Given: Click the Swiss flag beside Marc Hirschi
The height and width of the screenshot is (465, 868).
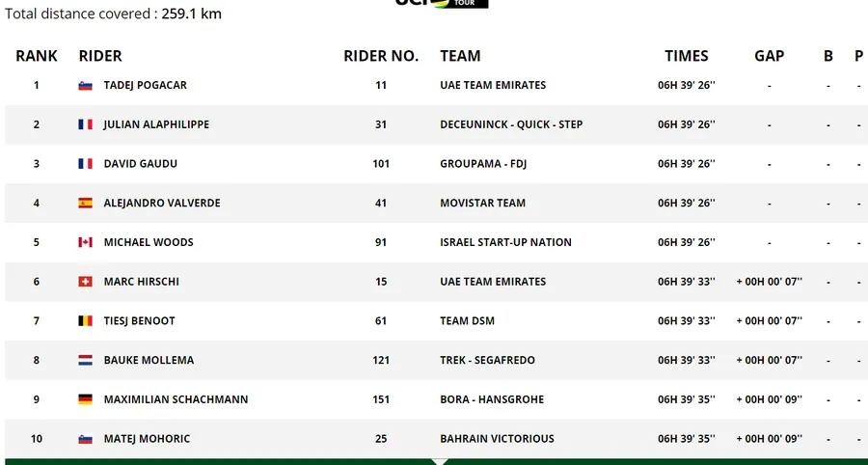Looking at the screenshot, I should tap(86, 282).
